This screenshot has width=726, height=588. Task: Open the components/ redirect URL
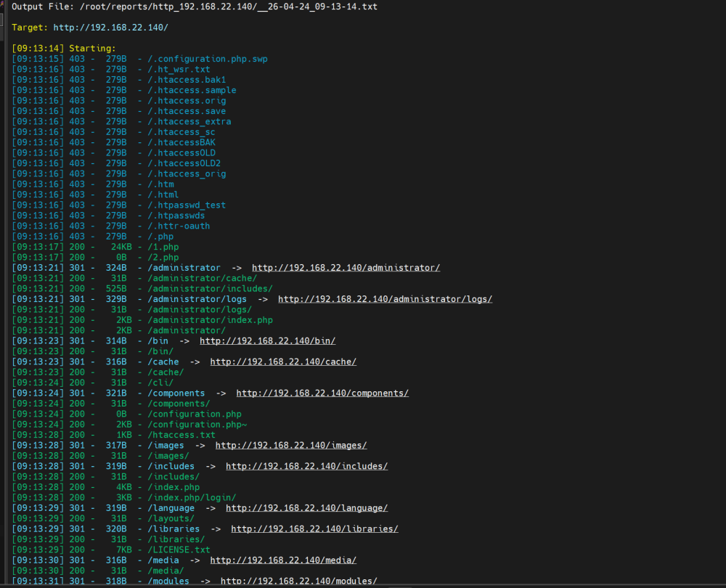click(322, 393)
